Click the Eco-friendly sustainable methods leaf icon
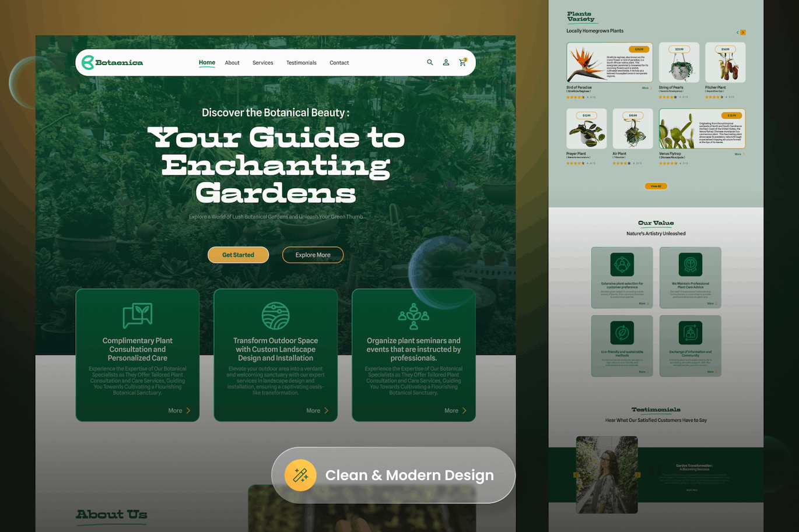The width and height of the screenshot is (799, 532). [622, 333]
